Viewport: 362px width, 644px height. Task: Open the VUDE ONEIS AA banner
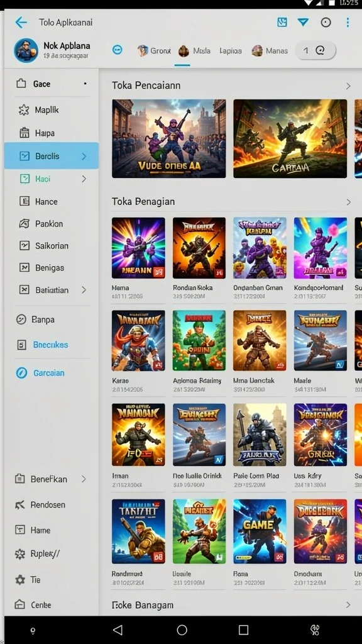click(x=168, y=138)
